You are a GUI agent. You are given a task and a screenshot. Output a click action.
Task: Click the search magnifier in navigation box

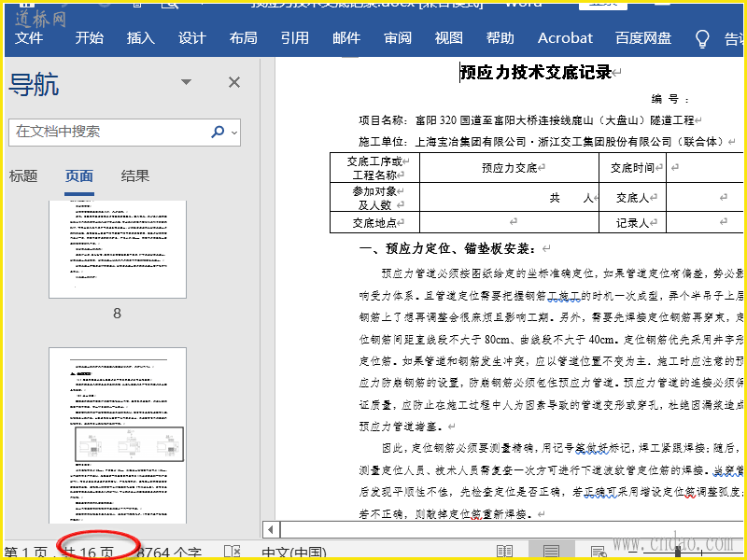click(x=218, y=132)
